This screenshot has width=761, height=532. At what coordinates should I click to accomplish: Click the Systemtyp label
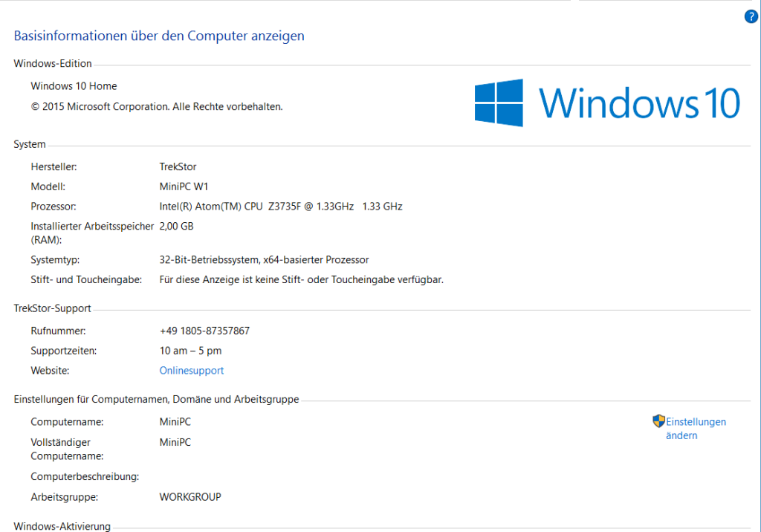coord(55,260)
